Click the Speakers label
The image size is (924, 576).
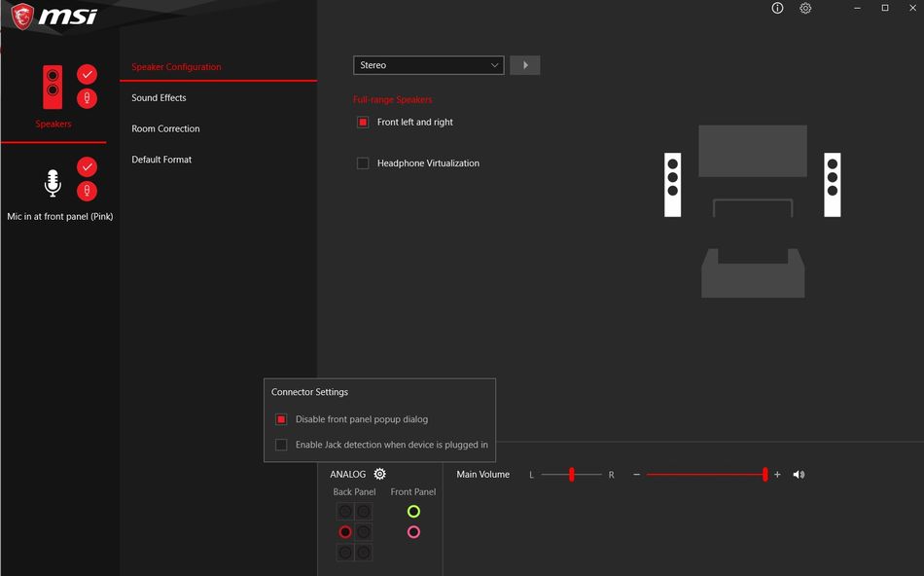(53, 124)
